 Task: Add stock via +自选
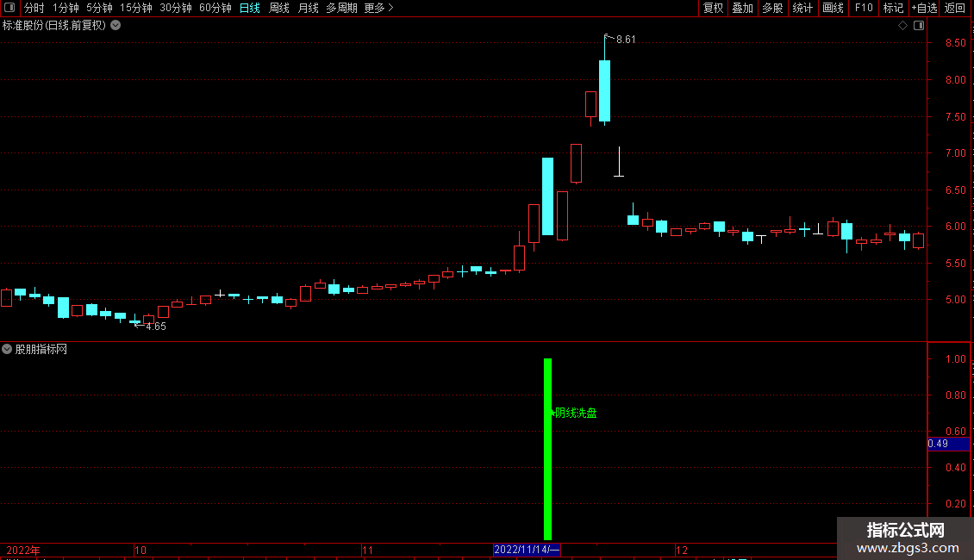click(x=924, y=8)
